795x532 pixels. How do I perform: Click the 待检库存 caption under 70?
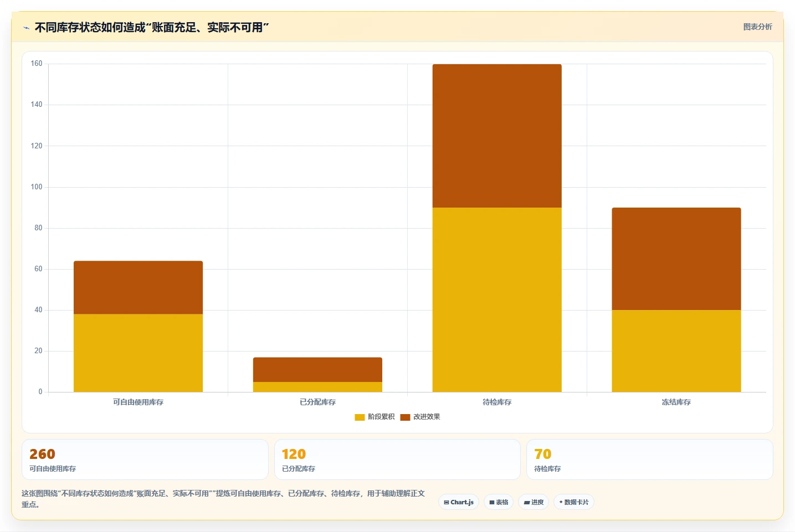[x=547, y=469]
